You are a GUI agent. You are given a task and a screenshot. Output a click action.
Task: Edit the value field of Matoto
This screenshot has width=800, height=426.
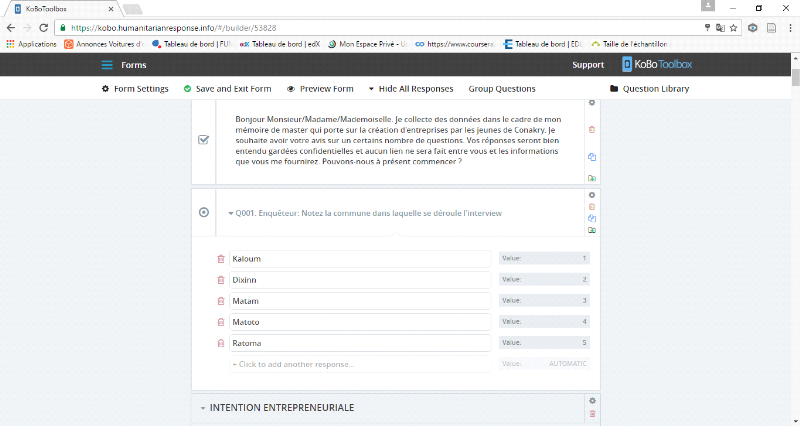pyautogui.click(x=544, y=321)
